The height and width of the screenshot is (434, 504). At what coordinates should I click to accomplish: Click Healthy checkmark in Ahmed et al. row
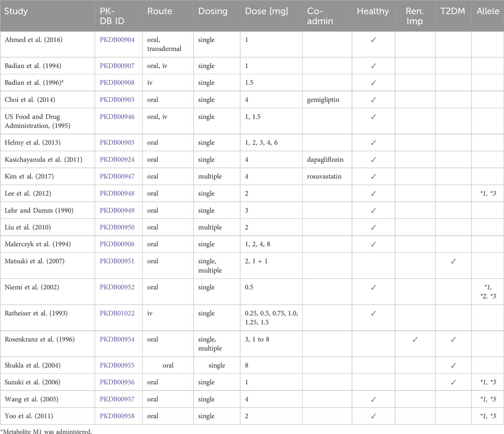click(373, 40)
